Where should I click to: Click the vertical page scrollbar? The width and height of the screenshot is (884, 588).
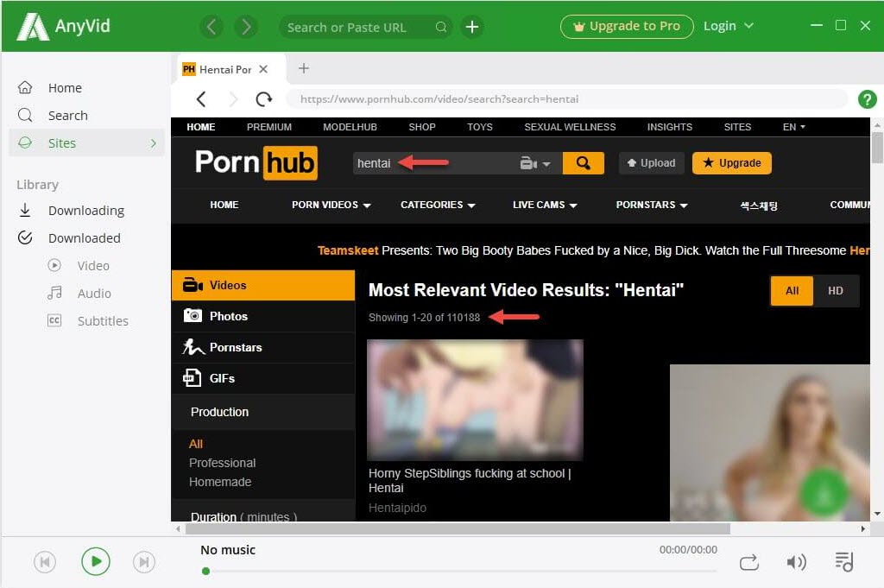pyautogui.click(x=877, y=148)
